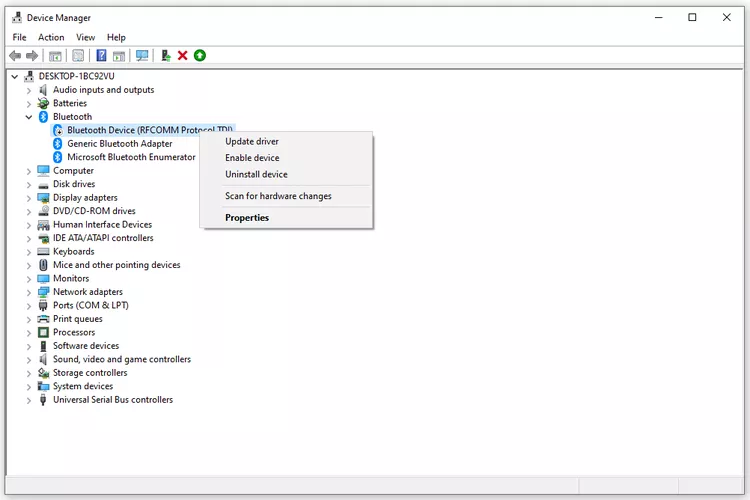
Task: Click the Network adapters category icon
Action: 43,292
